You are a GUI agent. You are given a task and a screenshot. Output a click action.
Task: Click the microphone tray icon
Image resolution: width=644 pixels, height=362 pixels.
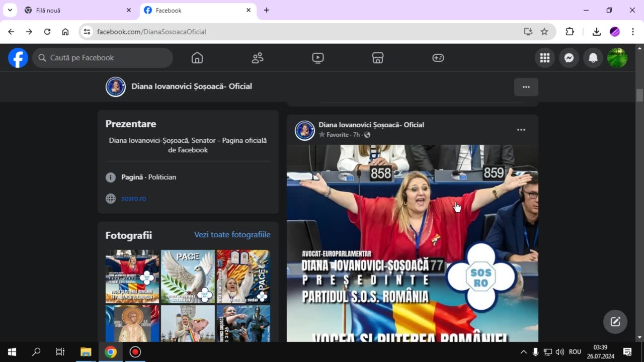coord(536,352)
